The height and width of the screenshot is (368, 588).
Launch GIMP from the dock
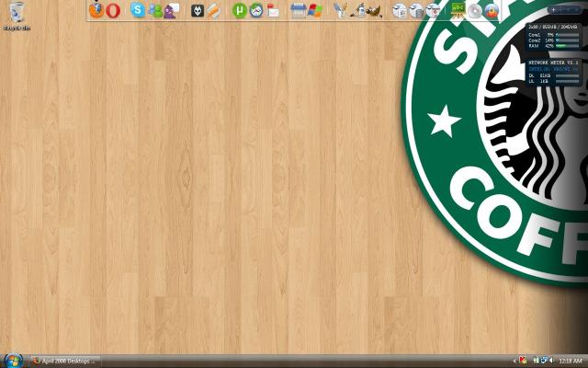[x=374, y=10]
